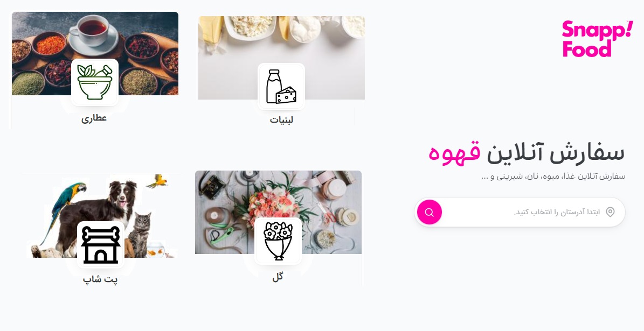Select the mortar and pestle herbal icon
Image resolution: width=644 pixels, height=331 pixels.
click(95, 82)
